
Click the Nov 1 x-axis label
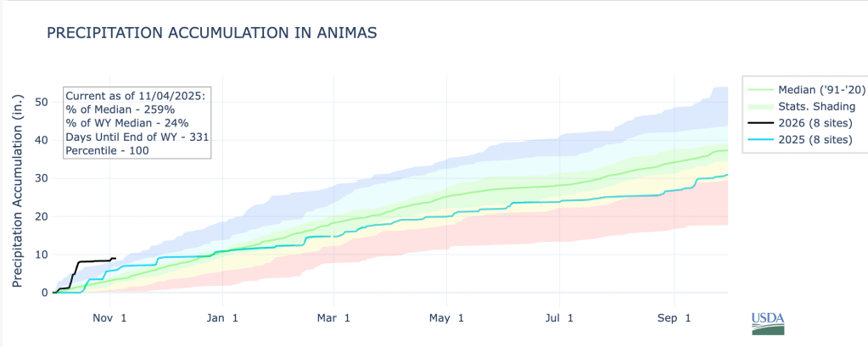pos(110,318)
